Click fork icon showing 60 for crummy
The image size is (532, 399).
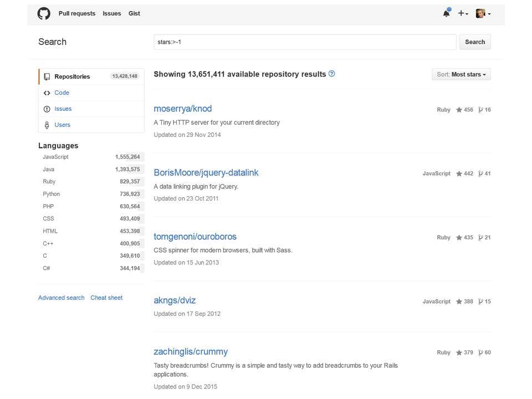click(x=480, y=352)
